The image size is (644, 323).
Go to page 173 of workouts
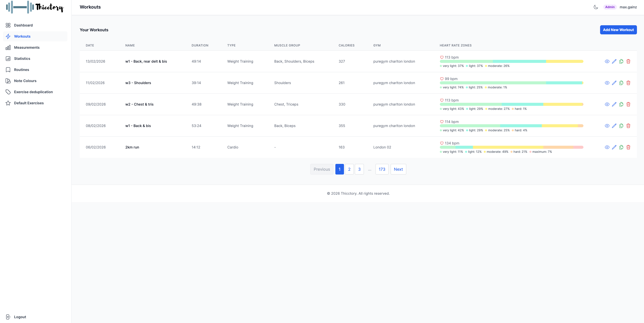pos(382,169)
